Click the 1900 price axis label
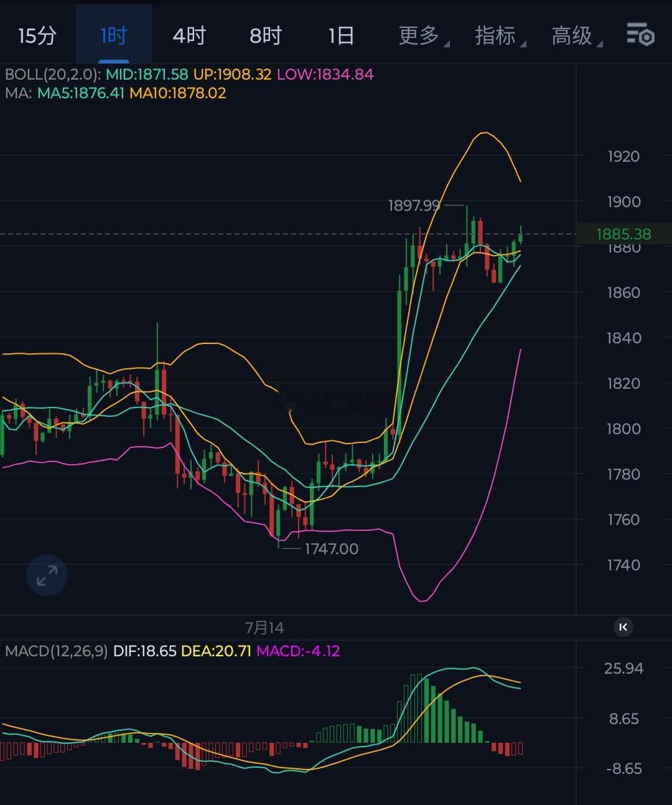The image size is (672, 805). coord(624,202)
